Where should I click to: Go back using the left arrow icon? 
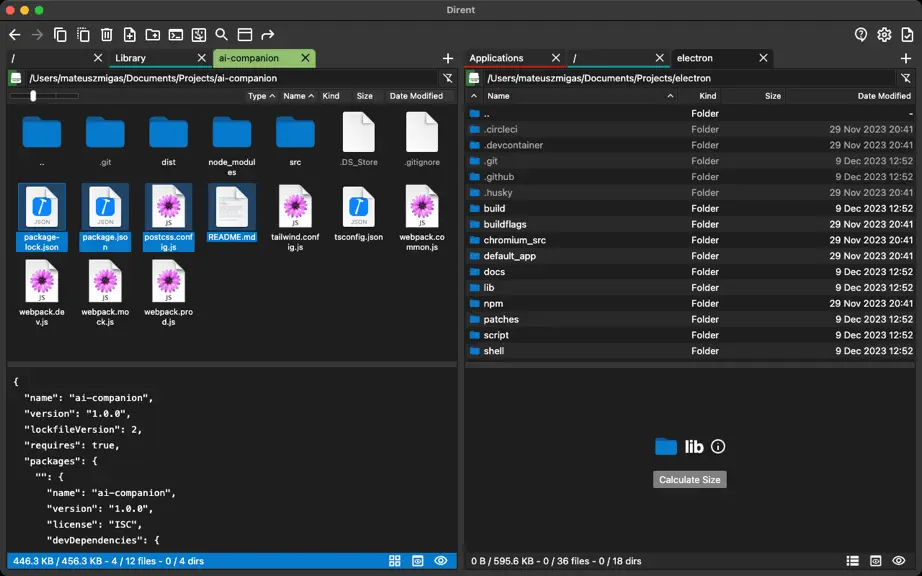coord(15,35)
